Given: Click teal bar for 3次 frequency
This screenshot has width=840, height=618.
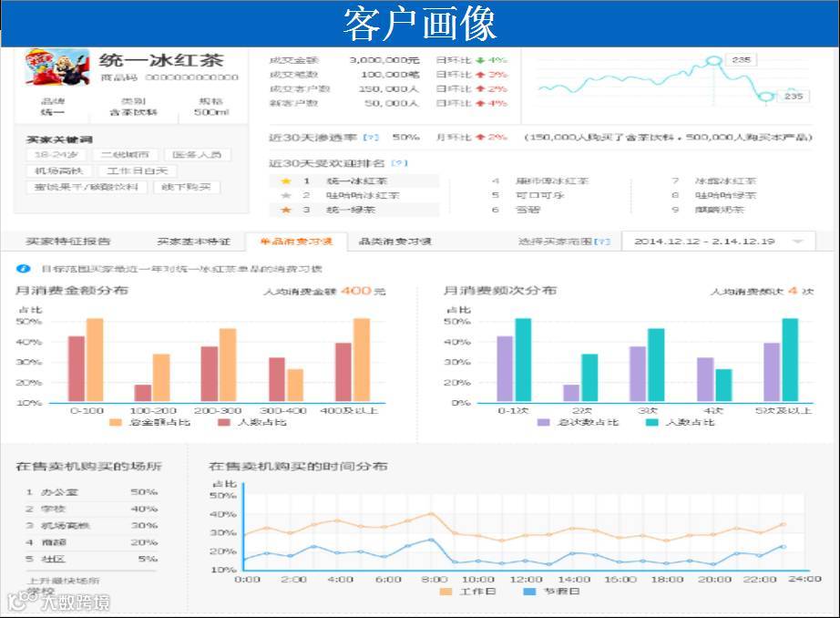Looking at the screenshot, I should tap(656, 365).
